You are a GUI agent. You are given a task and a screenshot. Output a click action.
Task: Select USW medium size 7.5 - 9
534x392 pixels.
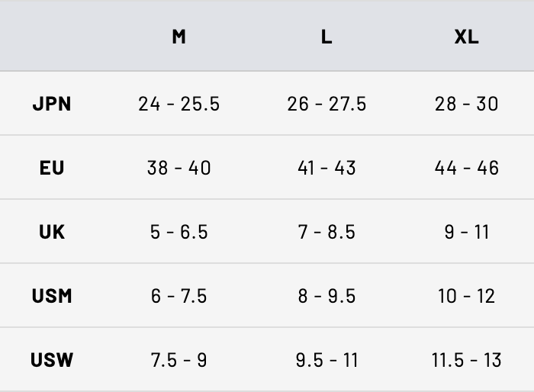[179, 360]
